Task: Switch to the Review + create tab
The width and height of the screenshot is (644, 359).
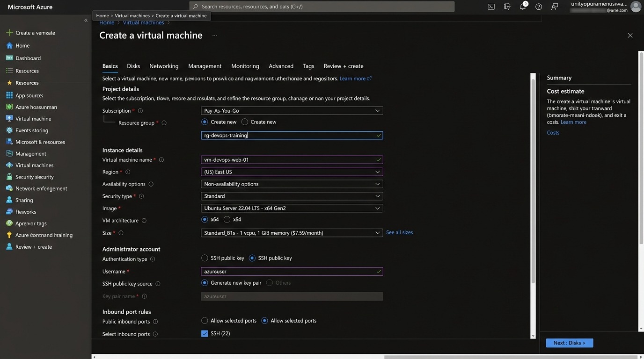Action: [344, 66]
